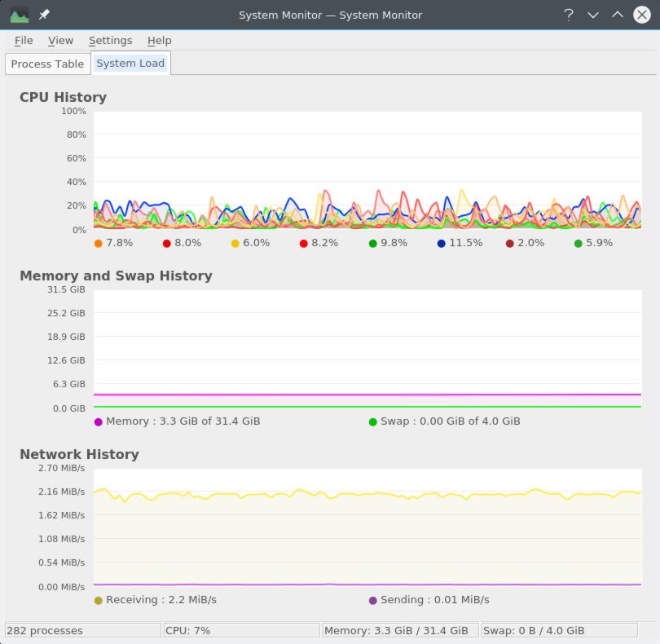This screenshot has width=660, height=644.
Task: Click the Network History graph area
Action: click(x=367, y=527)
